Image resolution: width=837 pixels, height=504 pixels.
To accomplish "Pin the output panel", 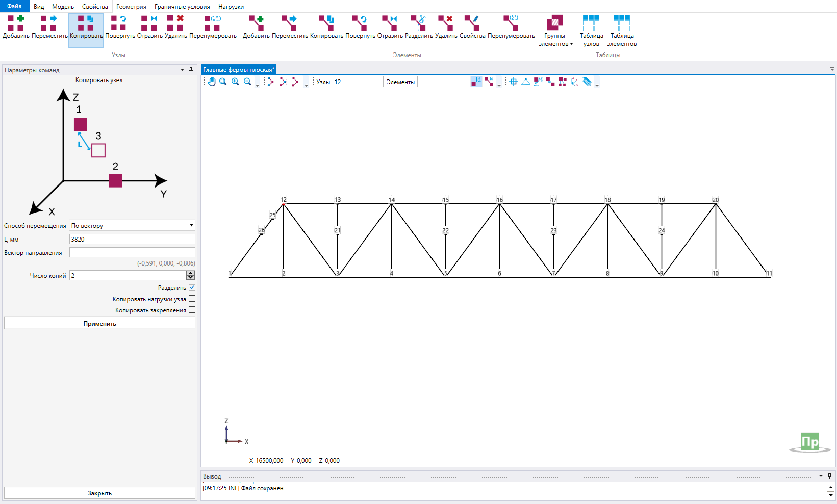I will click(830, 476).
